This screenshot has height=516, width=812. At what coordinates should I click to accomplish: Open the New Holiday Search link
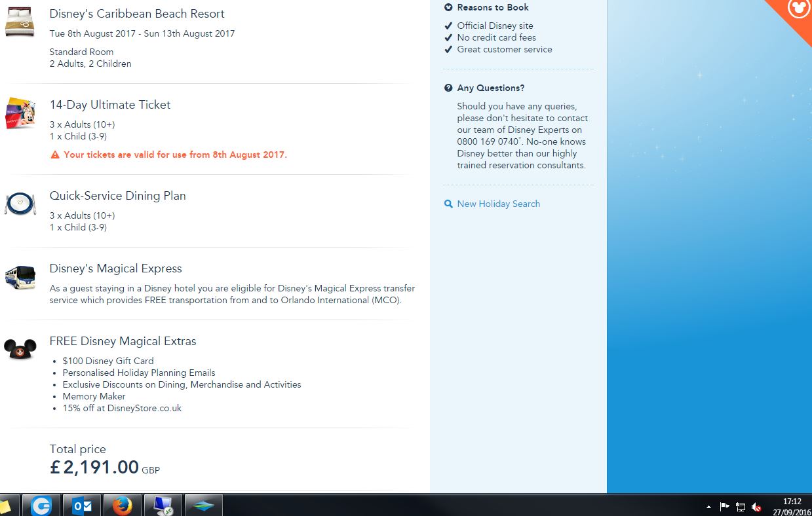(x=499, y=204)
